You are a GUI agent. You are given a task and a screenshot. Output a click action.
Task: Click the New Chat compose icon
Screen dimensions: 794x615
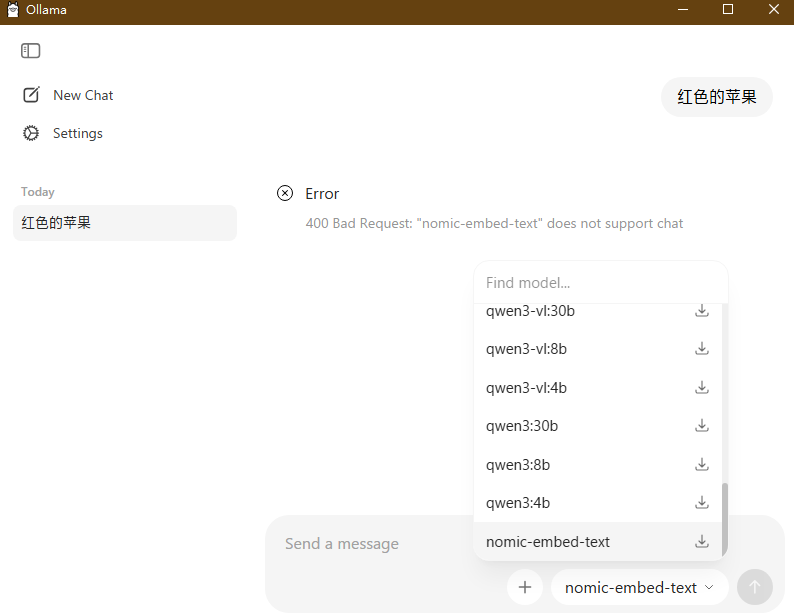coord(31,95)
